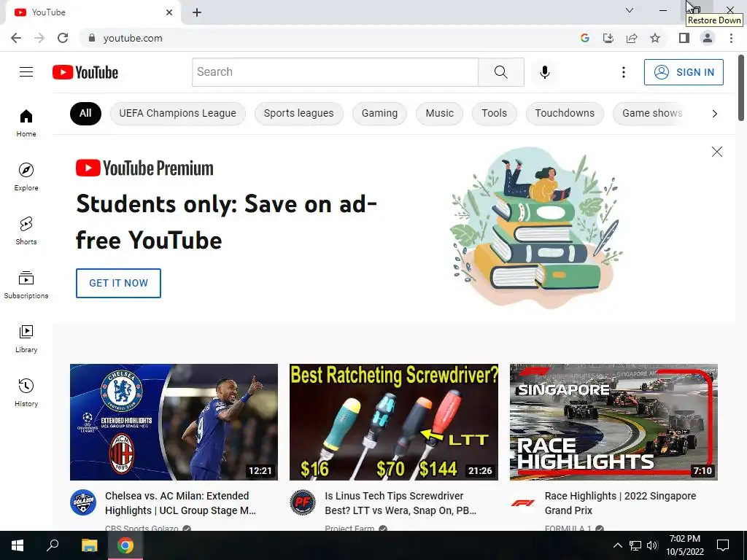Viewport: 747px width, 560px height.
Task: Open Chelsea vs. AC Milan video title
Action: [x=181, y=503]
